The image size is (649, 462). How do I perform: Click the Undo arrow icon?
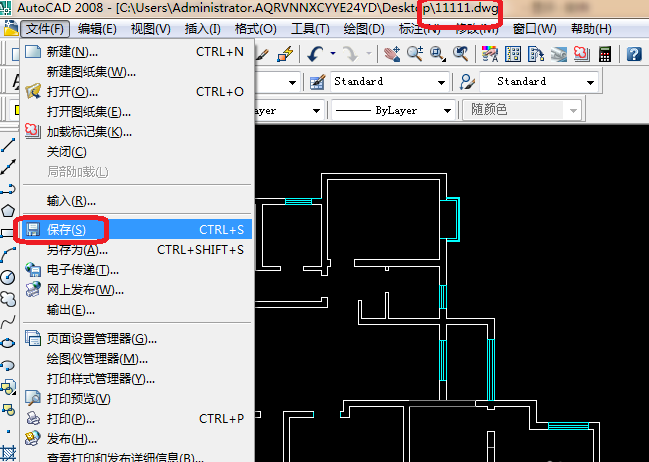tap(315, 54)
